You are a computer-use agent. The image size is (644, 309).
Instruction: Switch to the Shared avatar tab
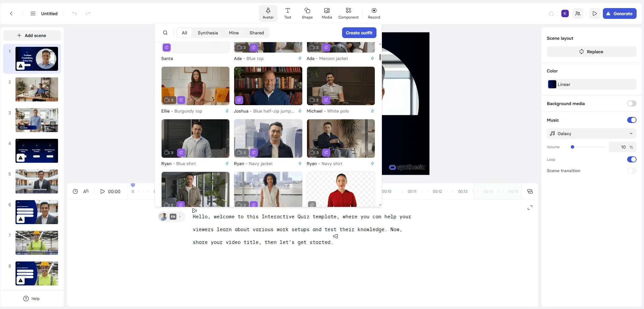pos(256,33)
